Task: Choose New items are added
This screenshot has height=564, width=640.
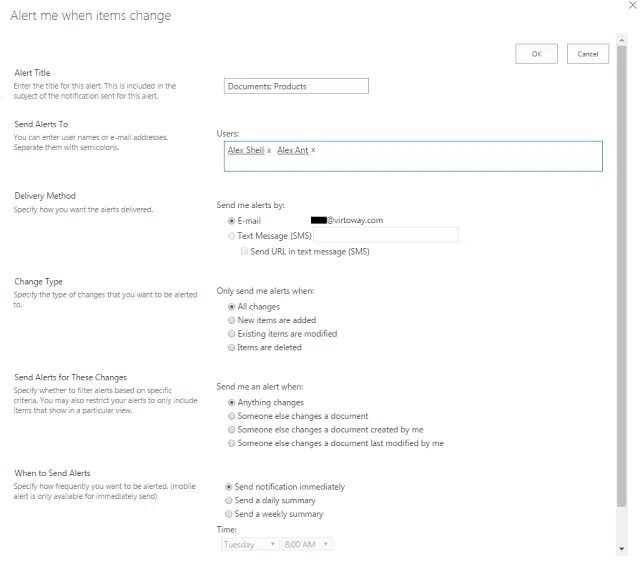Action: click(231, 320)
